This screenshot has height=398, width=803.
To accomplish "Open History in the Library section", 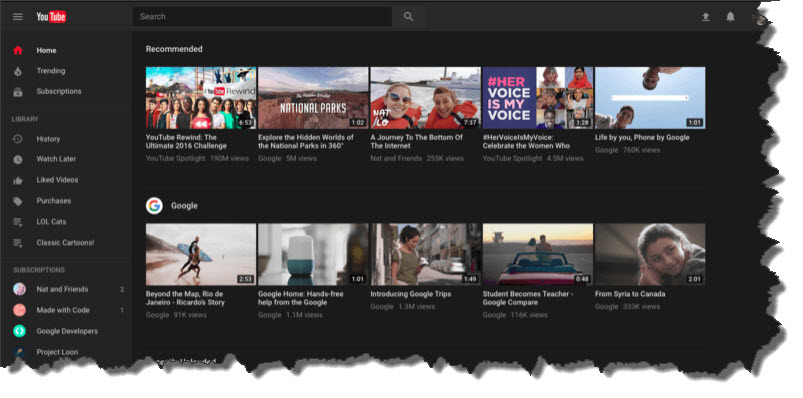I will 48,139.
